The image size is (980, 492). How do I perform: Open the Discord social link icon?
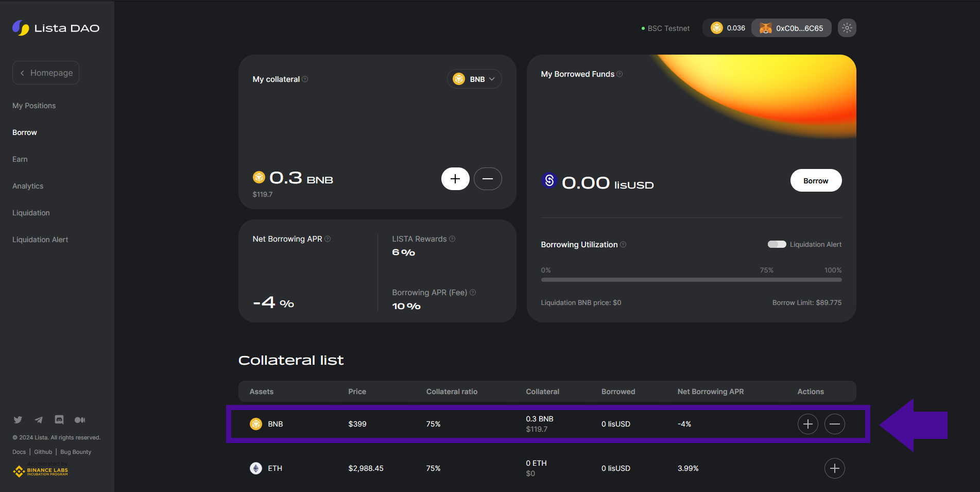(59, 420)
